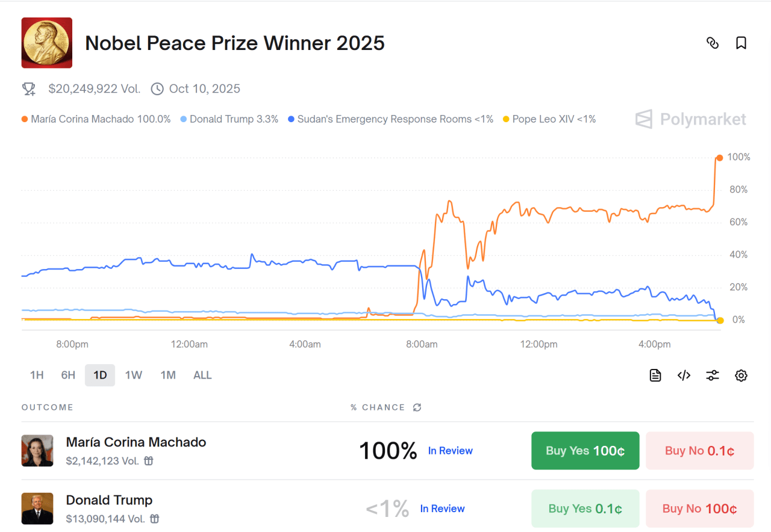Select the 1H time range
The image size is (771, 532).
37,376
